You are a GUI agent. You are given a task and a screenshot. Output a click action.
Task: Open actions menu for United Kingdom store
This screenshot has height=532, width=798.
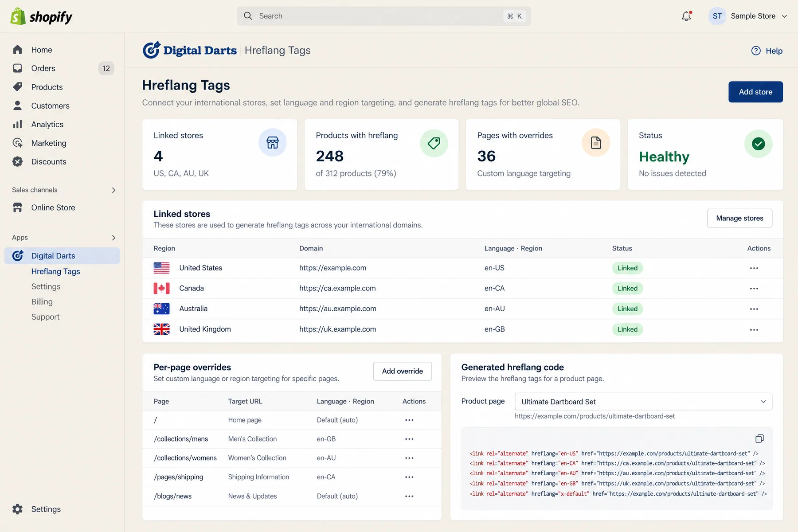(x=754, y=329)
